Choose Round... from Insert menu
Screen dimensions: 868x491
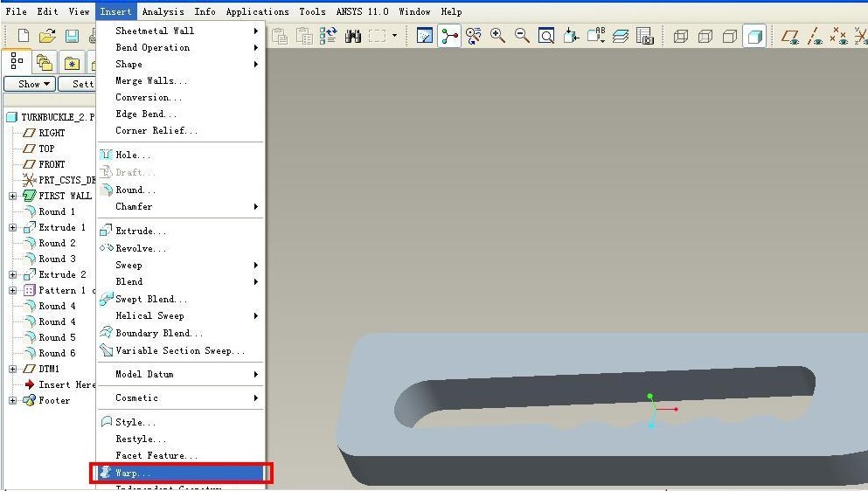(x=180, y=190)
